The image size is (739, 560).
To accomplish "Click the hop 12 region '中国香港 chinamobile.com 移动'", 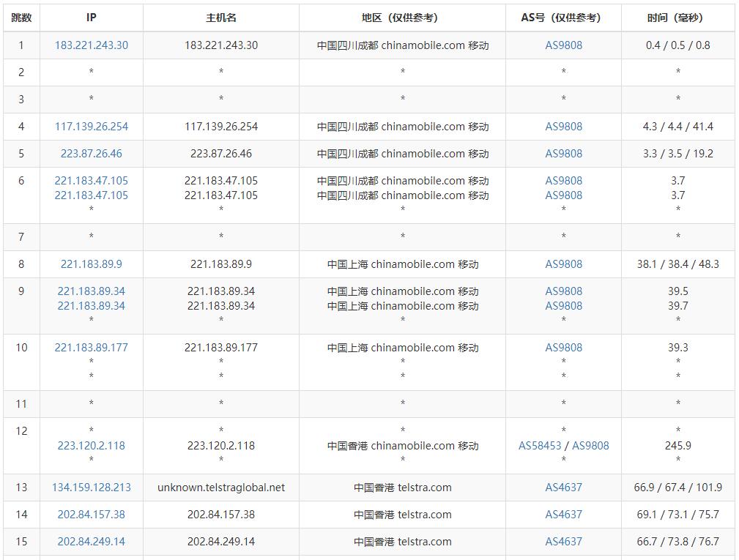I will 403,446.
